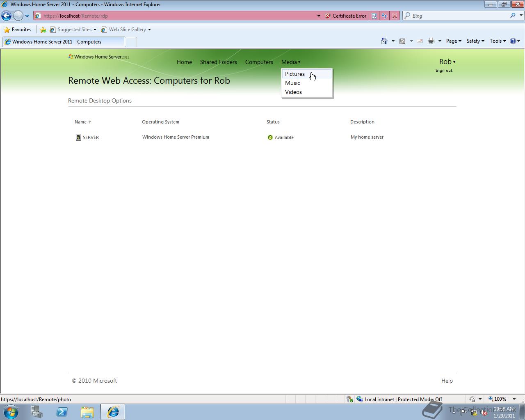Open Windows Explorer from the taskbar
The width and height of the screenshot is (525, 420).
(x=87, y=412)
